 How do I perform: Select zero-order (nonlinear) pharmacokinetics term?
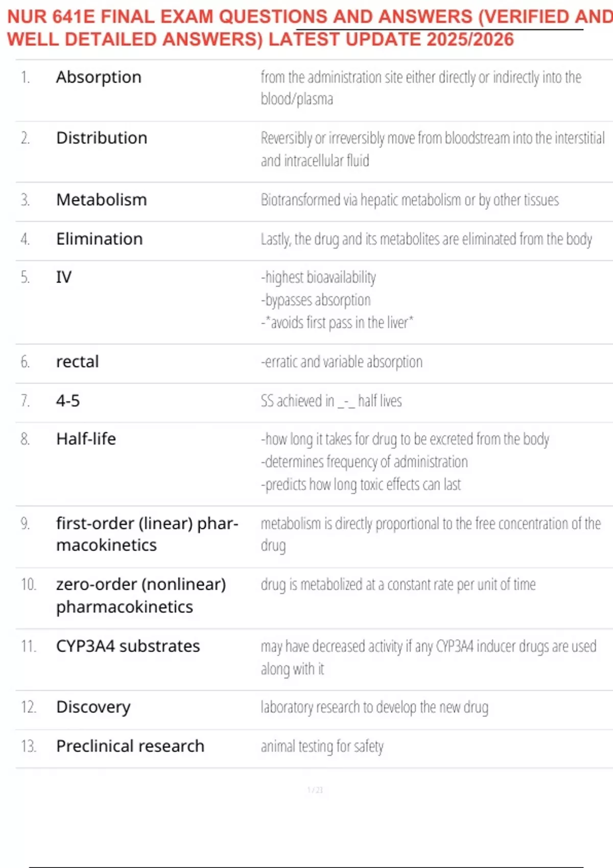coord(140,595)
